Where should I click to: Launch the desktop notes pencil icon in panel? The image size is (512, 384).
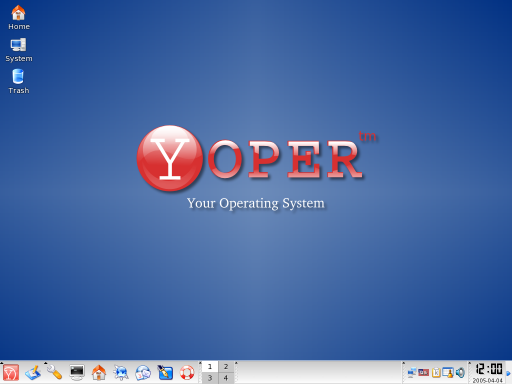[33, 373]
